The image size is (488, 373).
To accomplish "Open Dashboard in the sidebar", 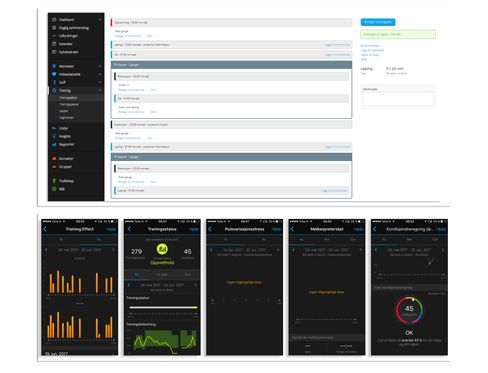I will pyautogui.click(x=66, y=20).
